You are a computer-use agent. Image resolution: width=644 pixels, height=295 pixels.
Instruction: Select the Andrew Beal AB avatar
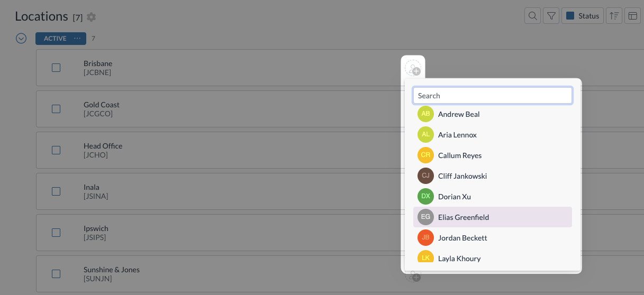425,114
